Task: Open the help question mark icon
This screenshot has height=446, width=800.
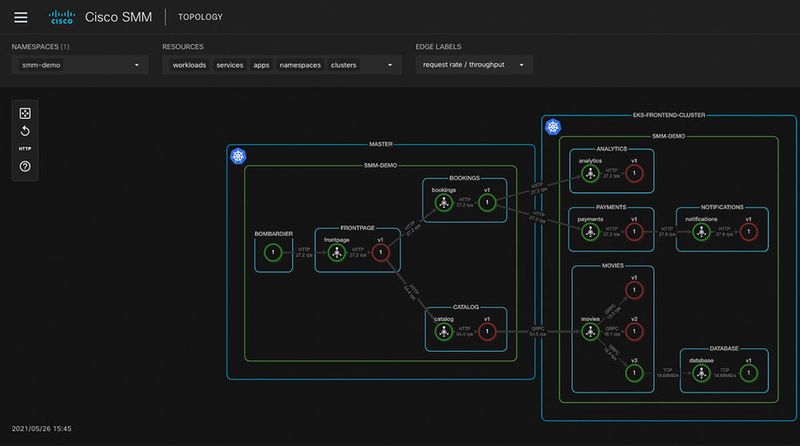Action: click(x=25, y=166)
